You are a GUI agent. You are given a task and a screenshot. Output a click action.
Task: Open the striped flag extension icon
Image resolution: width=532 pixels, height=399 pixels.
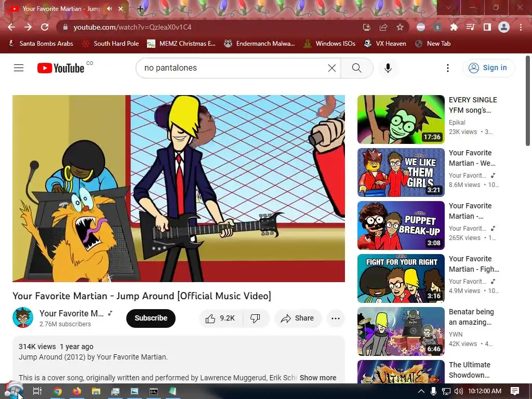(421, 27)
